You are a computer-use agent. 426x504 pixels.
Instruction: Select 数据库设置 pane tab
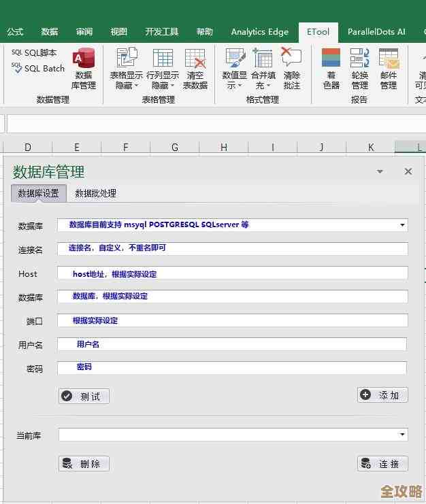tap(39, 193)
